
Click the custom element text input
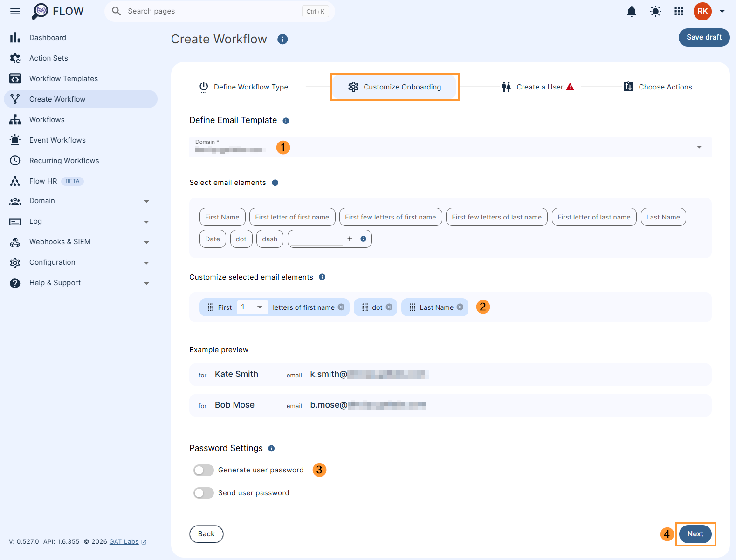coord(317,239)
